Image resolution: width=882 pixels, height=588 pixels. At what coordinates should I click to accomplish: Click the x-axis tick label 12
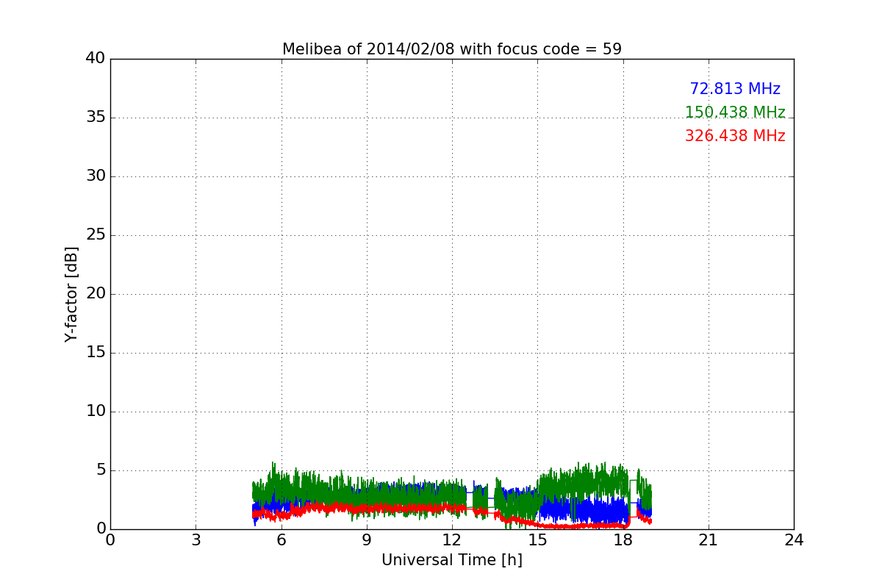452,539
